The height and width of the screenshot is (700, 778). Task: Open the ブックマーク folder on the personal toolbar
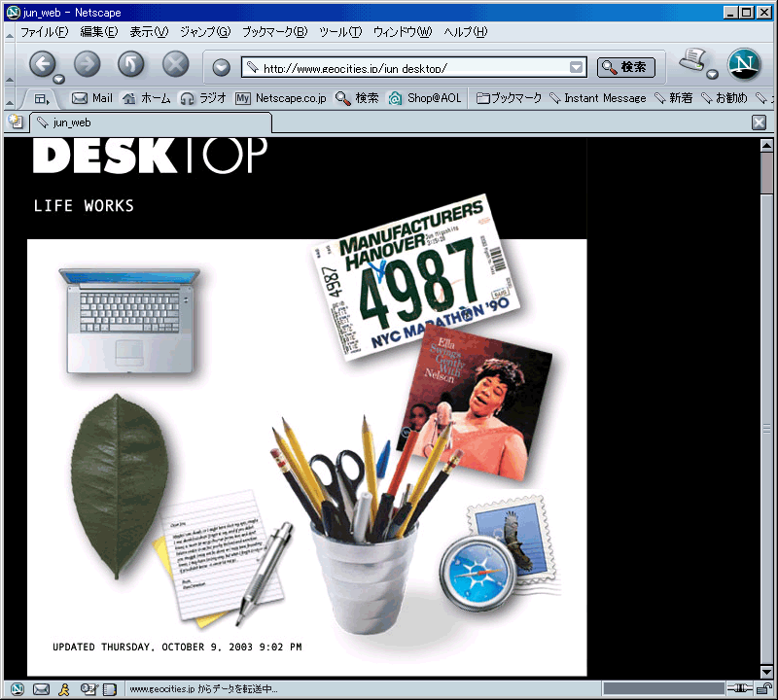509,98
